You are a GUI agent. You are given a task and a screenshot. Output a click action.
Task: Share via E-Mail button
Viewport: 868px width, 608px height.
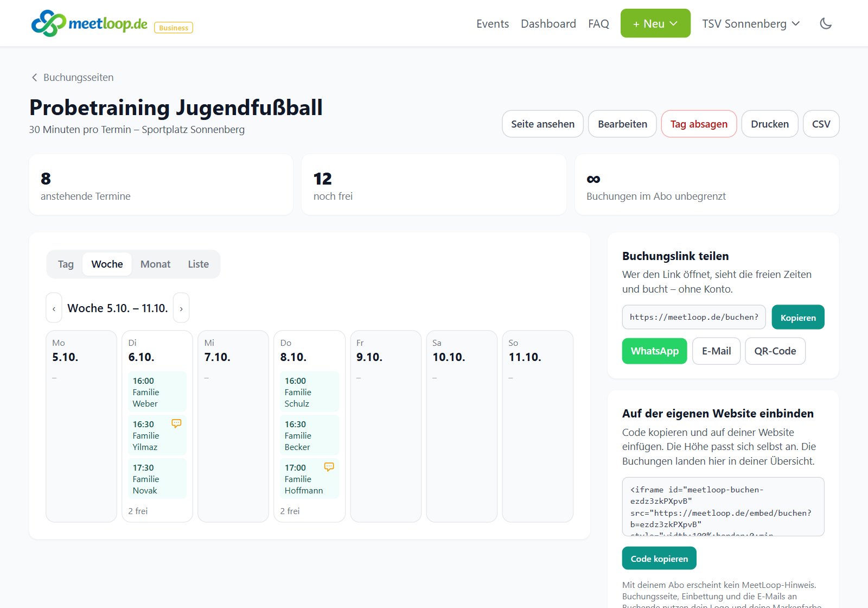click(x=716, y=351)
